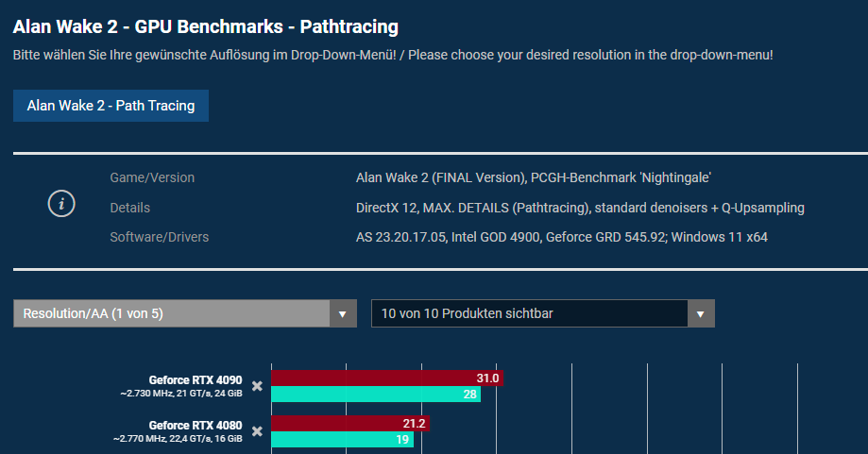Click the Alan Wake 2 GPU Benchmarks heading
The height and width of the screenshot is (454, 868).
pyautogui.click(x=205, y=26)
